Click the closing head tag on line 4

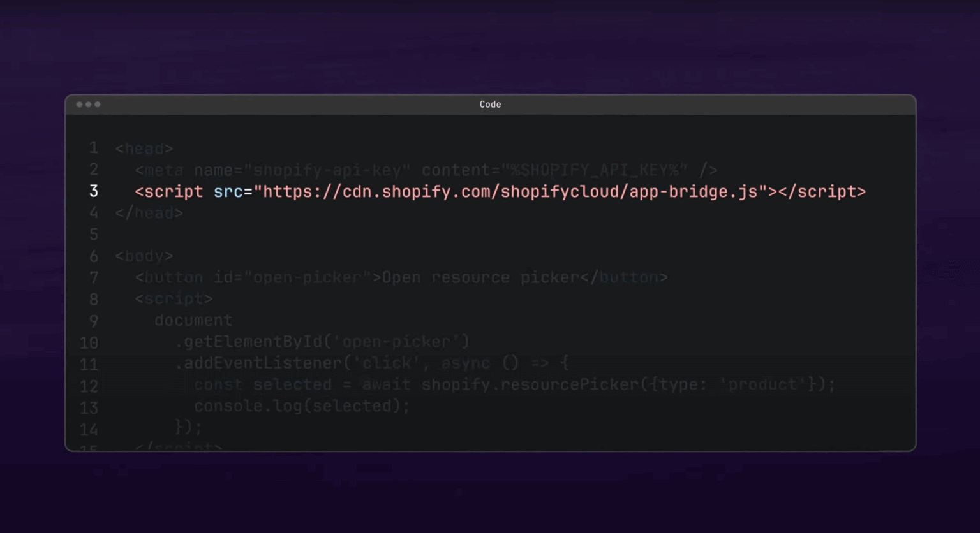click(148, 213)
